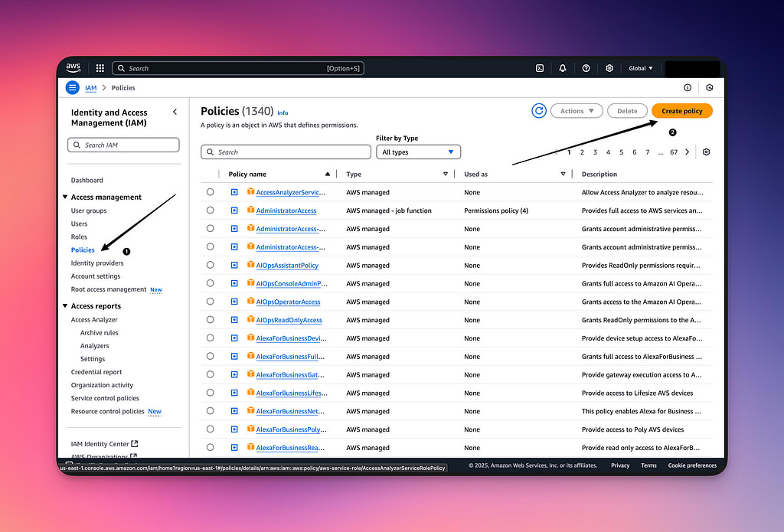Collapse the Access reports section
The width and height of the screenshot is (784, 532).
[x=65, y=306]
